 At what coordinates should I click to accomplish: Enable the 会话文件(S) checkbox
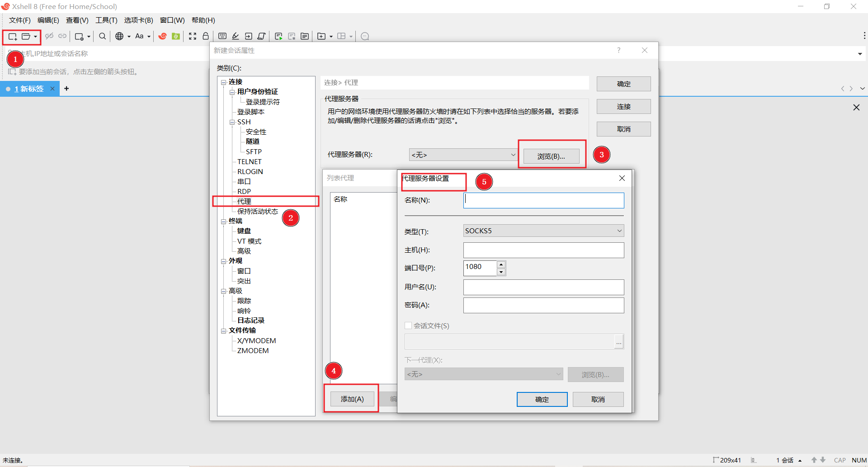point(408,325)
